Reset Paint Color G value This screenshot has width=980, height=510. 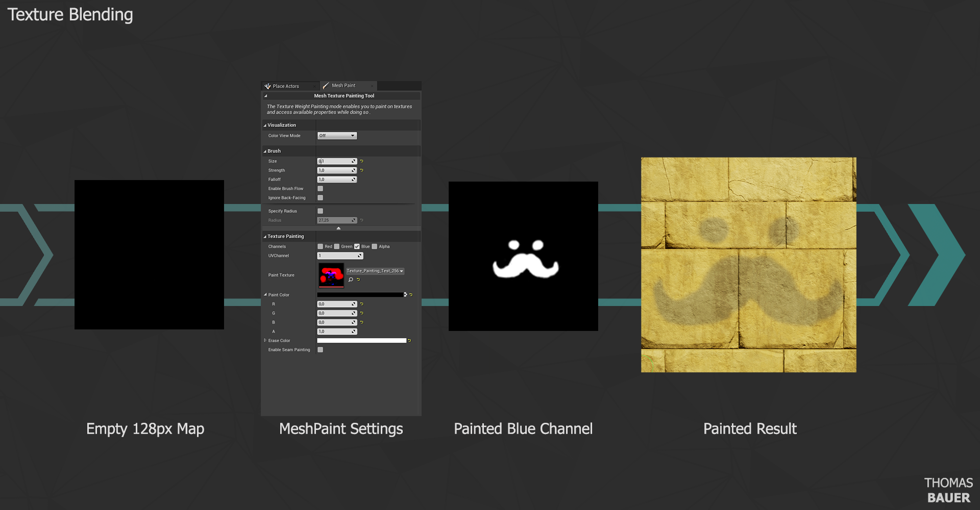pos(361,313)
